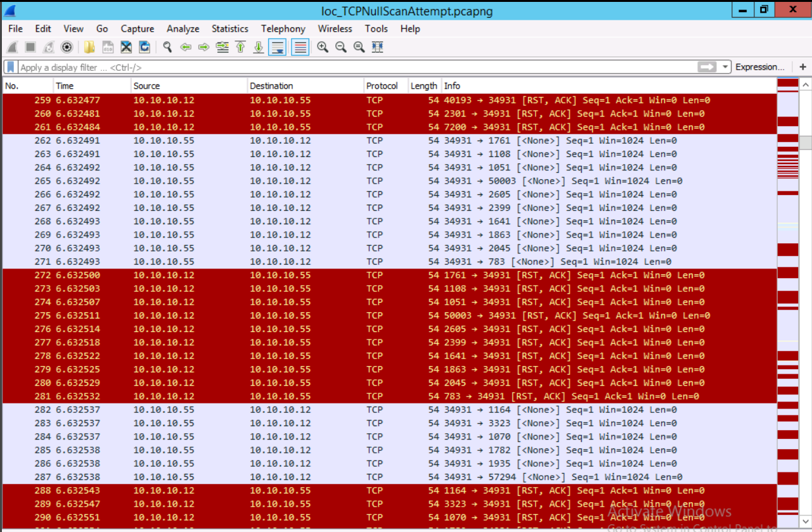Select packet 278 from port 1641

click(389, 356)
